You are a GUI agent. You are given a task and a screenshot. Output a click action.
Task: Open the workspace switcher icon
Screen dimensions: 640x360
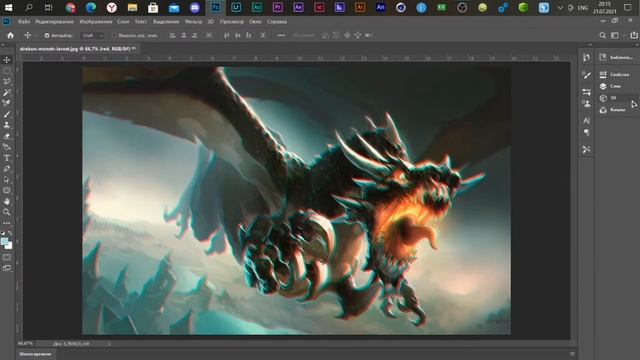[615, 36]
